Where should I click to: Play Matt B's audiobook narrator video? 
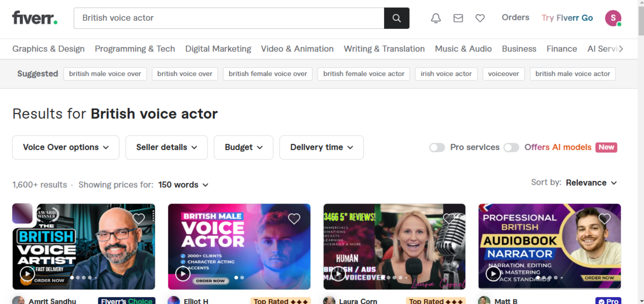(494, 273)
